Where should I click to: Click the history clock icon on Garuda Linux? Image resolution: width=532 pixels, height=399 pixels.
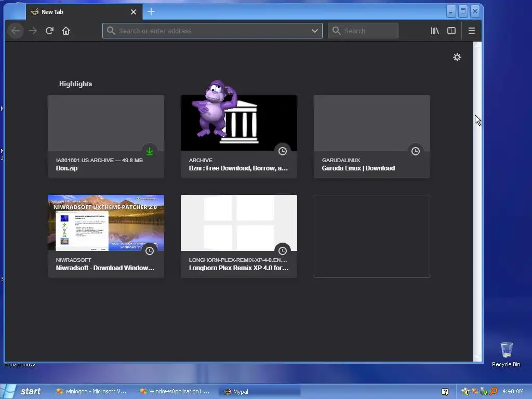point(416,151)
